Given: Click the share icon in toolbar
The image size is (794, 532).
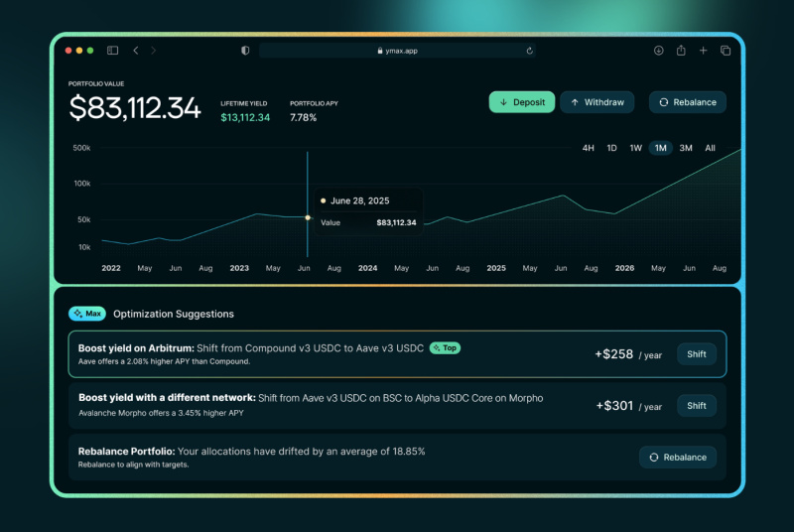Looking at the screenshot, I should (681, 51).
